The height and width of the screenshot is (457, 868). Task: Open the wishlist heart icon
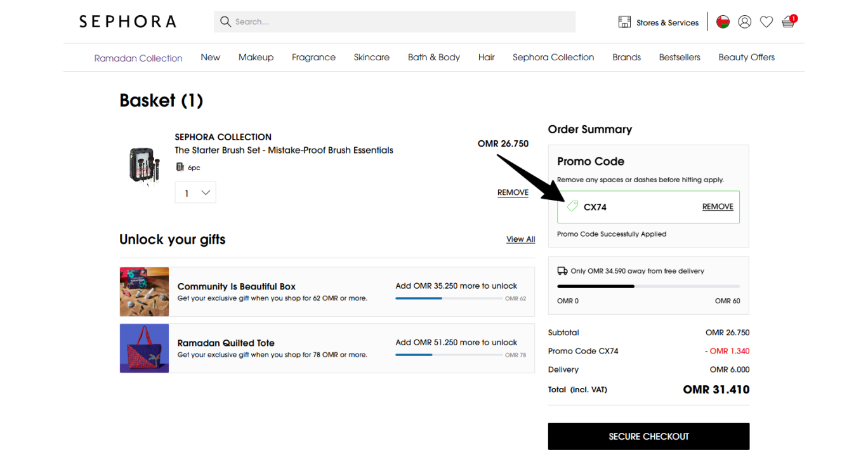point(766,22)
